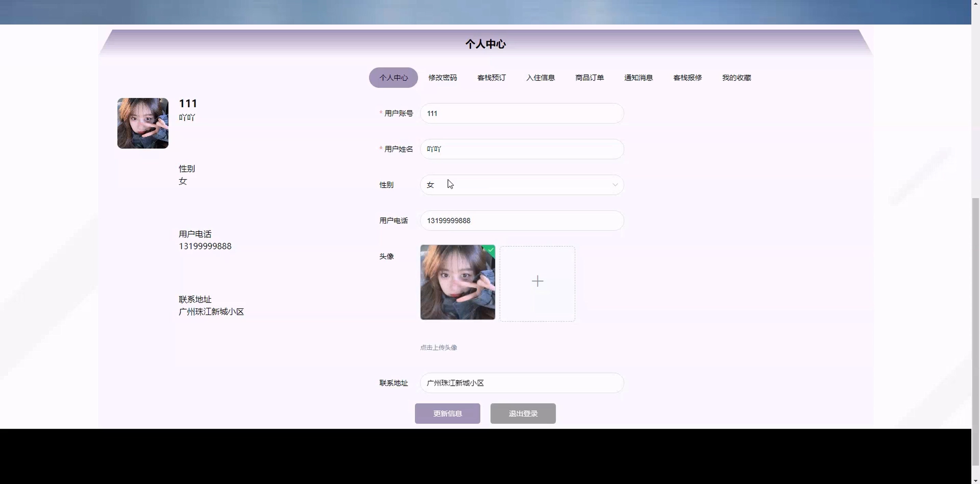Screen dimensions: 980x484
Task: Select the active 个人中心 tab
Action: coord(393,78)
